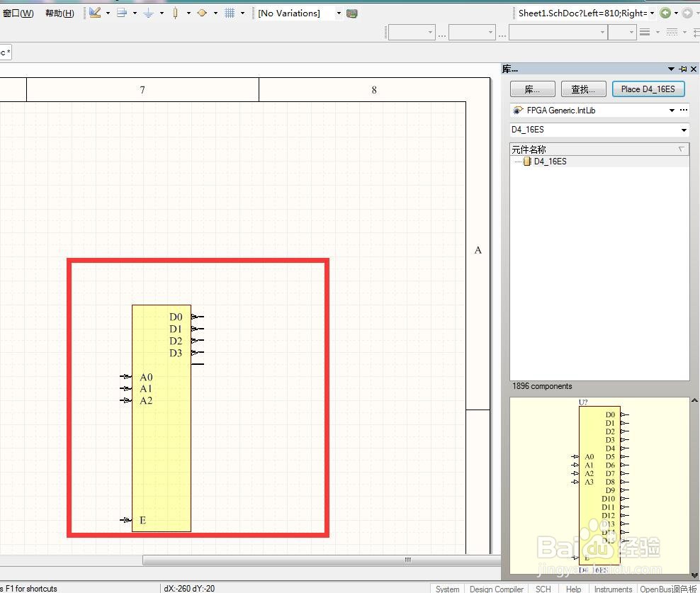Click the simulation sources icon
700x593 pixels.
pos(202,13)
